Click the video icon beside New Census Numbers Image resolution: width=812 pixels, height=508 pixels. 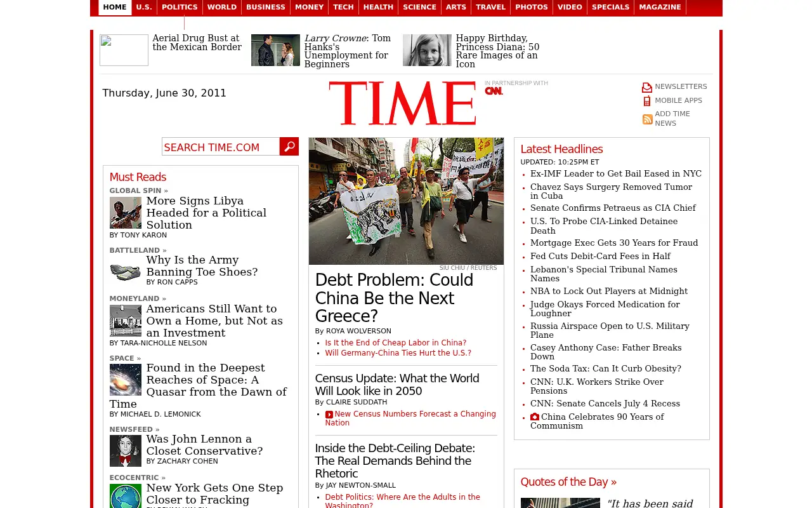[329, 415]
